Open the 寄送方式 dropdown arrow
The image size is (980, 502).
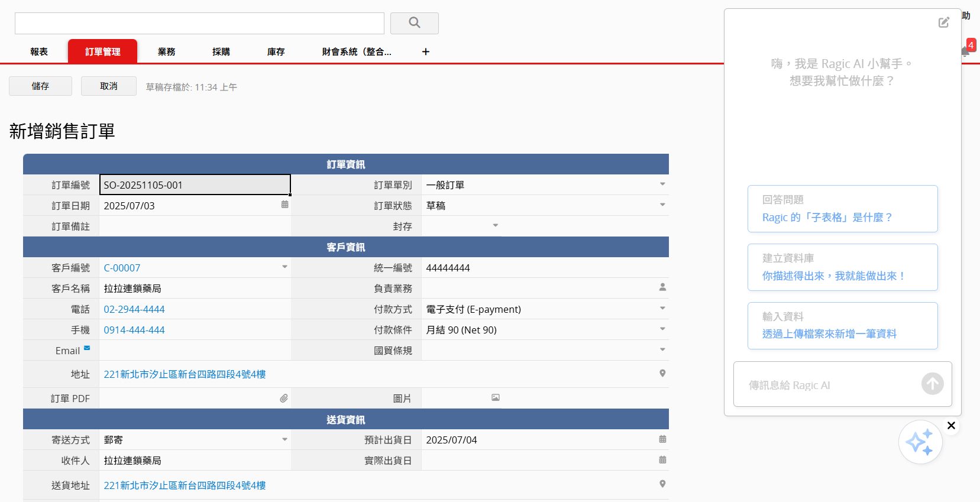[x=284, y=439]
